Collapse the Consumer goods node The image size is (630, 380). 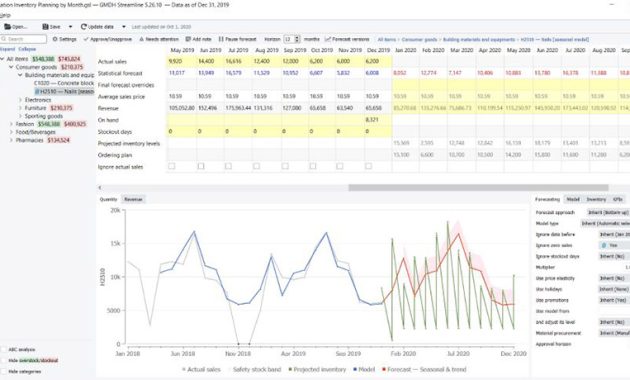click(x=11, y=67)
